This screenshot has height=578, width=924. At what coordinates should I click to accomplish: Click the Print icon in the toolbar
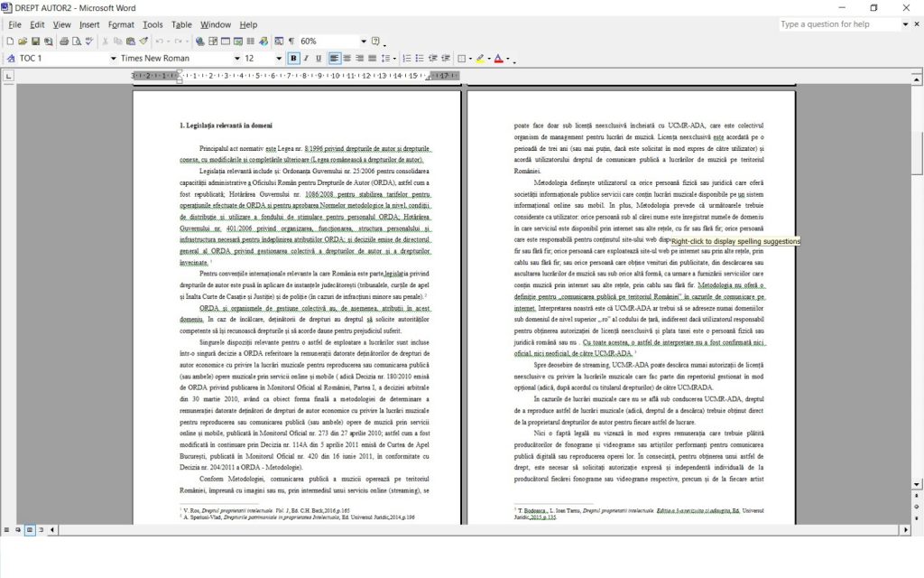click(x=66, y=42)
